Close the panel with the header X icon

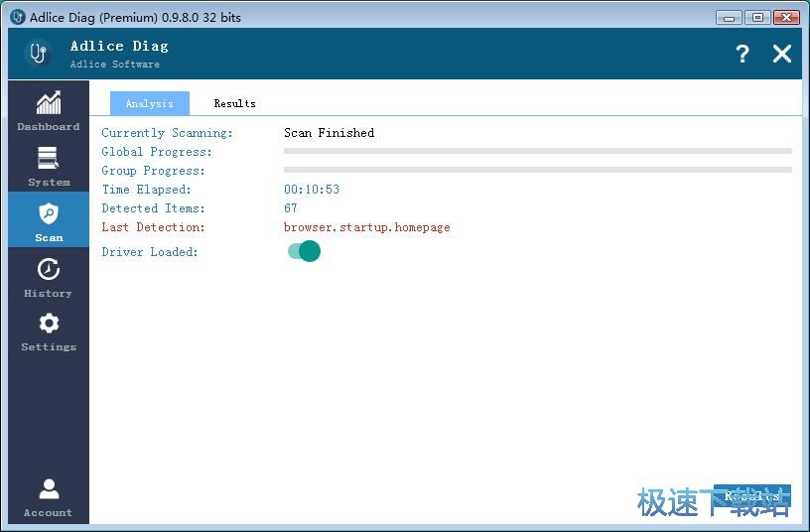pyautogui.click(x=781, y=54)
